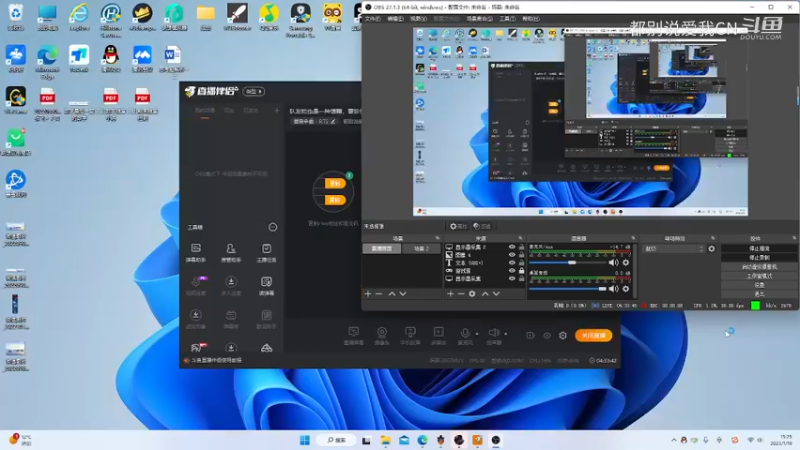Move the selected OBS scene up
This screenshot has width=800, height=450.
(392, 294)
